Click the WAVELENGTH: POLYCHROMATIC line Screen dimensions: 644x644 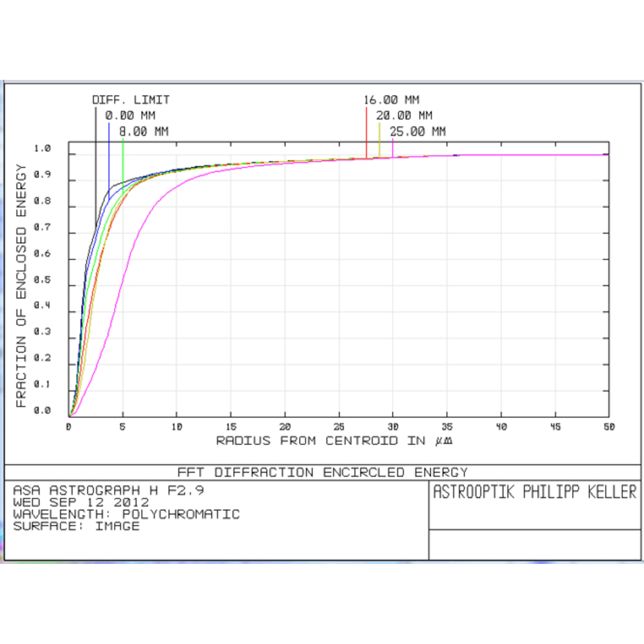(126, 514)
